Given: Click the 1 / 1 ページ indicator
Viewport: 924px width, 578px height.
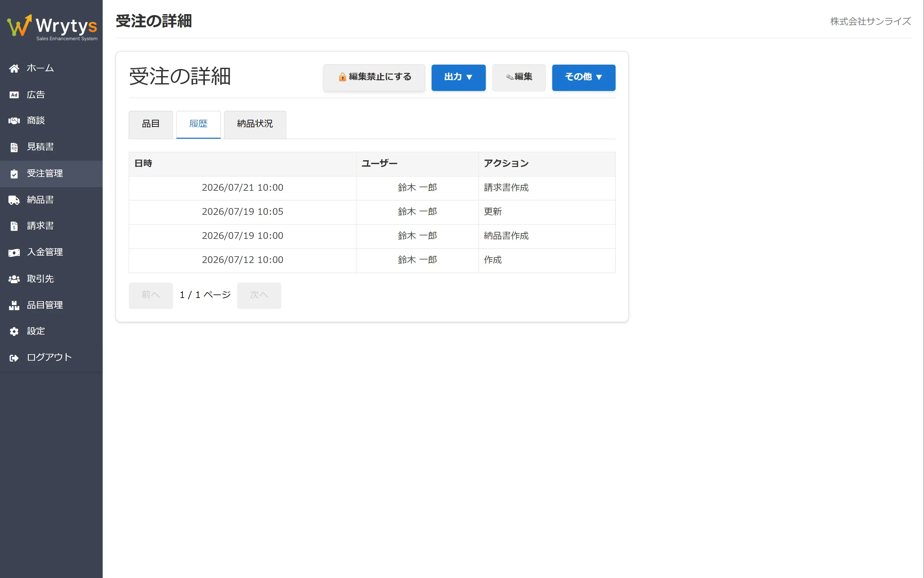Looking at the screenshot, I should coord(205,295).
